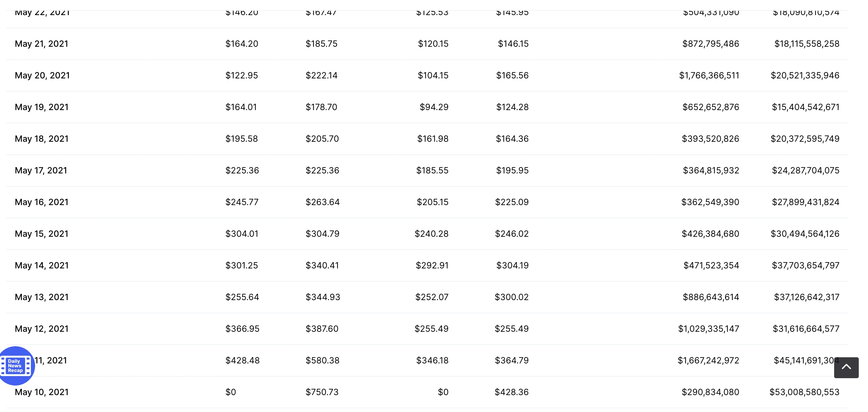Click the May 20, 2021 row date
This screenshot has height=412, width=868.
click(42, 75)
